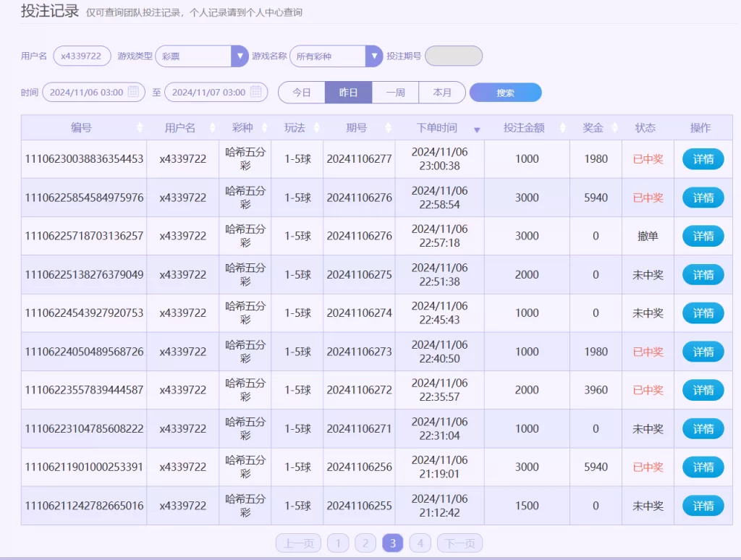The height and width of the screenshot is (560, 741).
Task: Open 详情 for the cancelled 撤单 order
Action: click(x=703, y=237)
